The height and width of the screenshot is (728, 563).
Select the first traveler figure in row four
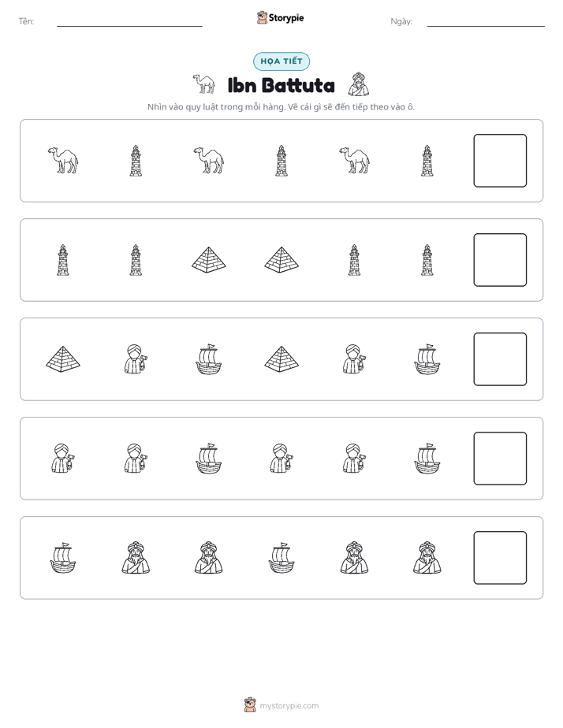click(63, 459)
